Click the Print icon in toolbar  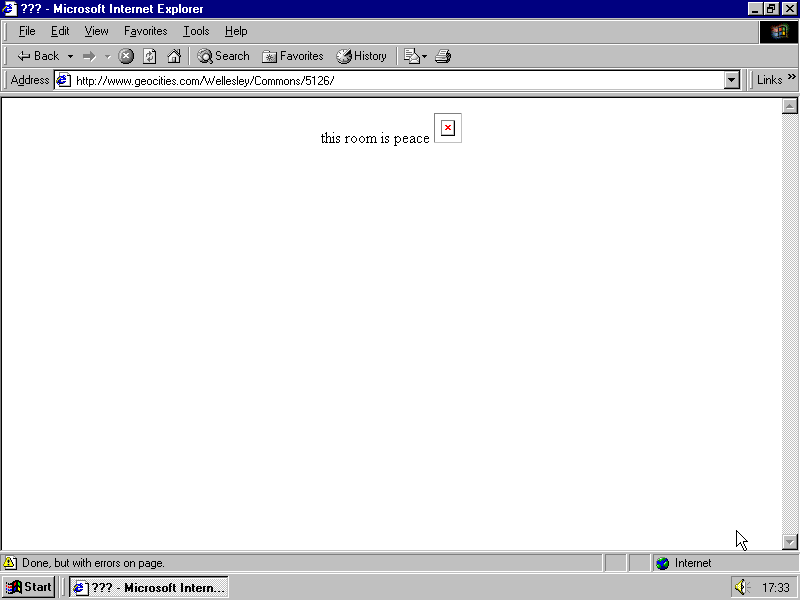pos(443,56)
